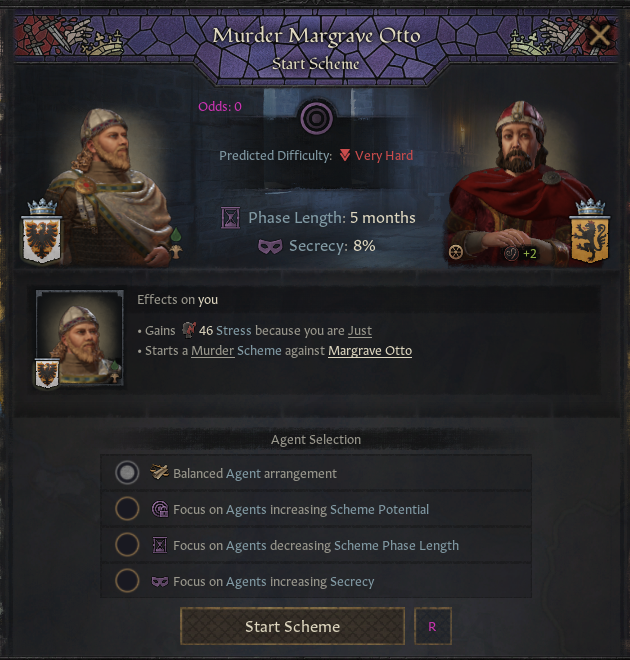Click the Phase Length hourglass icon
Screen dimensions: 630x660
click(x=231, y=217)
